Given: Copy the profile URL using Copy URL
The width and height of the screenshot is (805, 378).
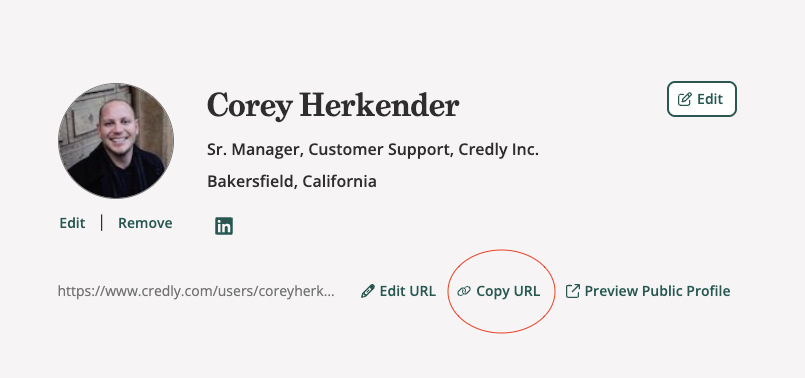Looking at the screenshot, I should click(508, 291).
